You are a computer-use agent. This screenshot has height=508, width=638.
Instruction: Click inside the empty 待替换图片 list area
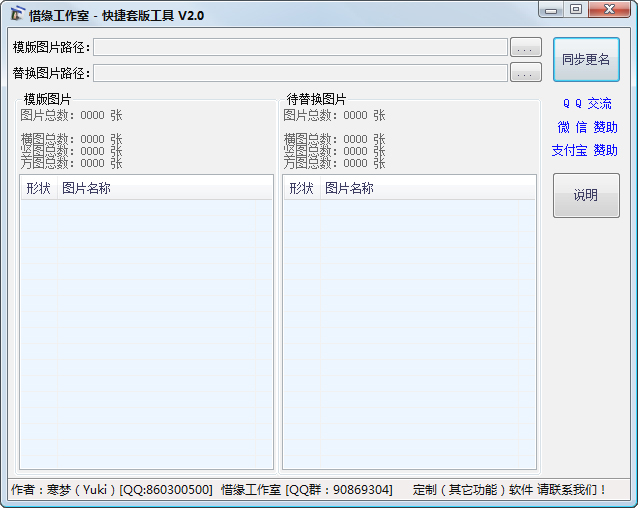tap(409, 330)
